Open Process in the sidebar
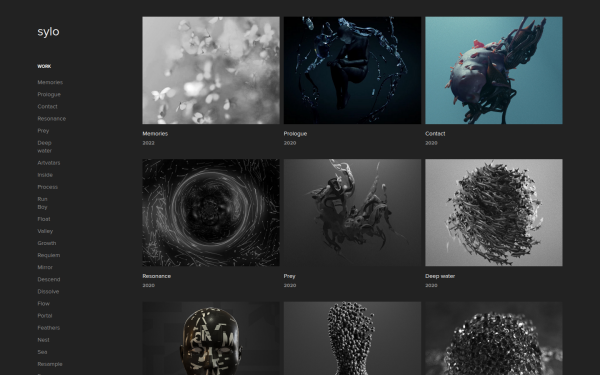The image size is (600, 375). pos(47,187)
